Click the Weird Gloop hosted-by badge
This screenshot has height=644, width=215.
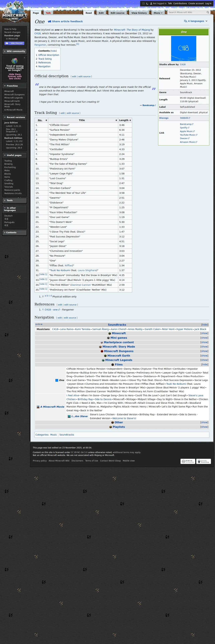[203, 461]
